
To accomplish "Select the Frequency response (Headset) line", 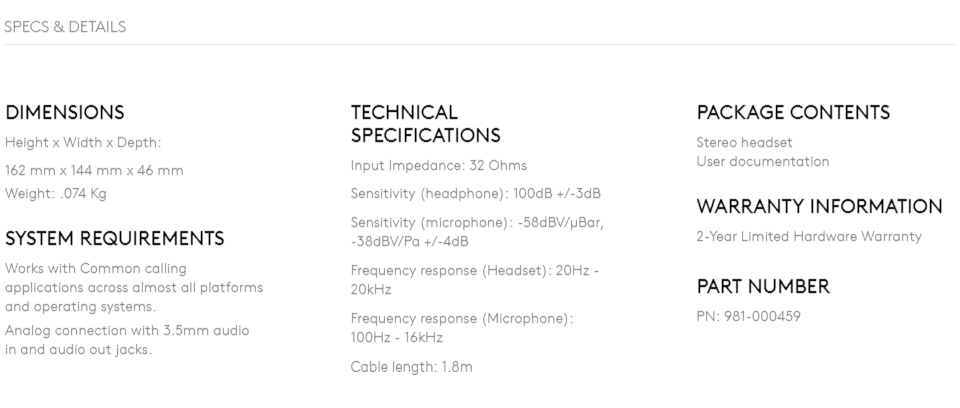I will pyautogui.click(x=474, y=280).
